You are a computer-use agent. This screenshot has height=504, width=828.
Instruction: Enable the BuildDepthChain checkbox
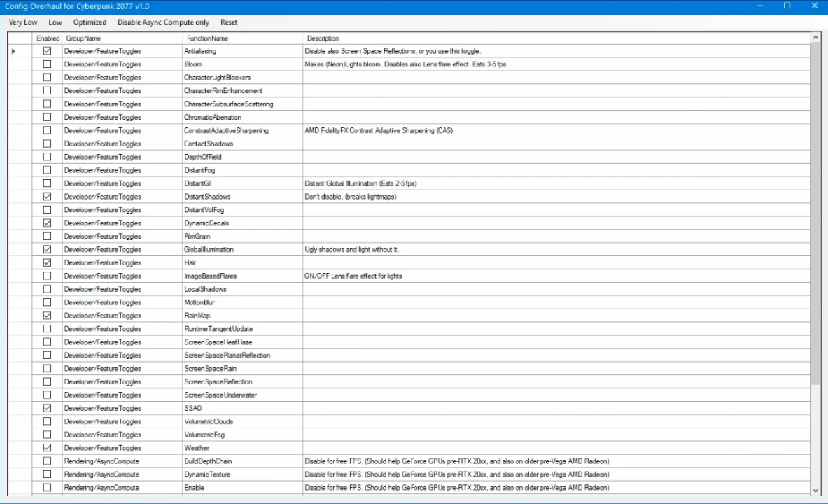point(47,461)
